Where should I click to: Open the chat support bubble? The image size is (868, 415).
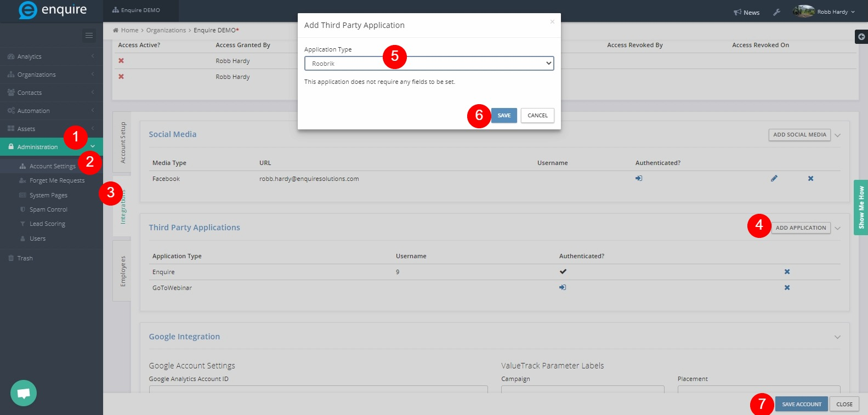tap(24, 393)
